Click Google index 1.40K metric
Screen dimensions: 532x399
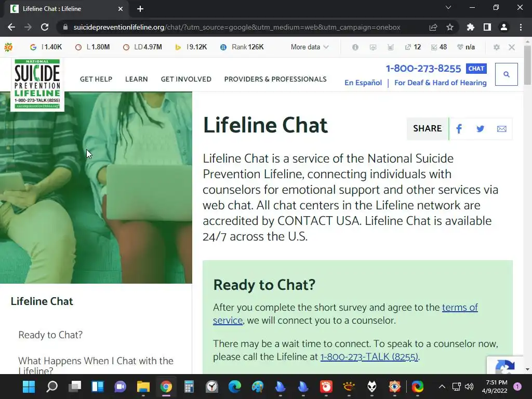click(46, 47)
